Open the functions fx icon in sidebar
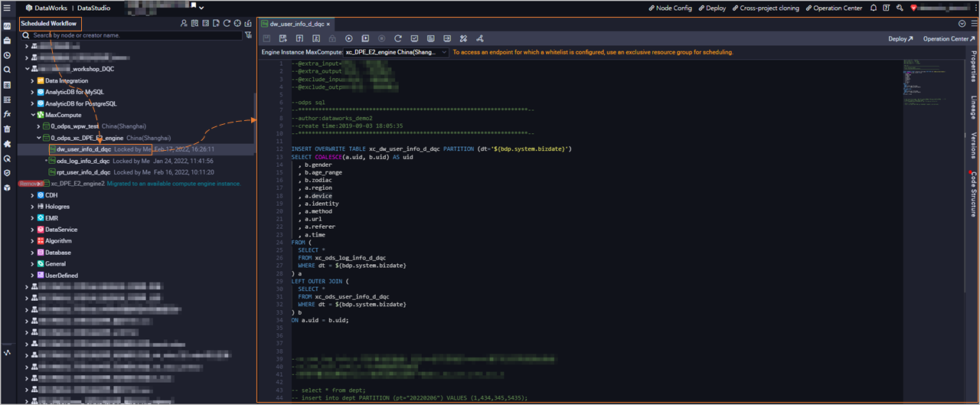 (7, 114)
